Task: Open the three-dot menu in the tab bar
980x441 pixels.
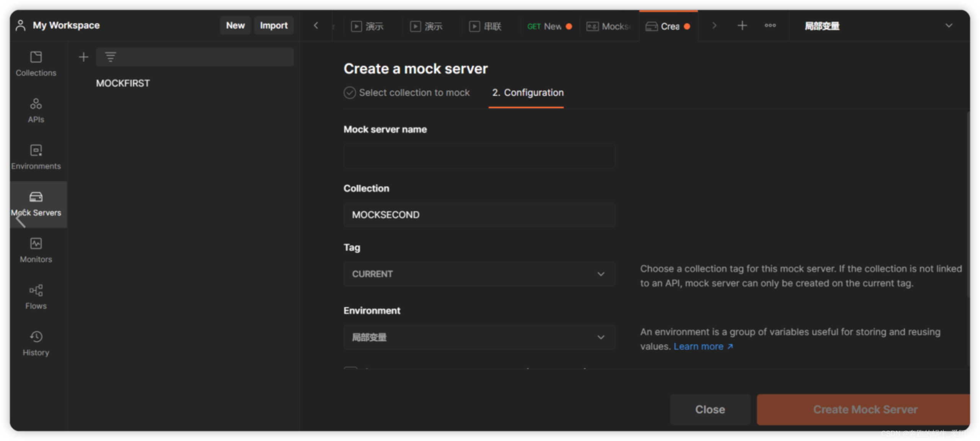Action: pos(770,26)
